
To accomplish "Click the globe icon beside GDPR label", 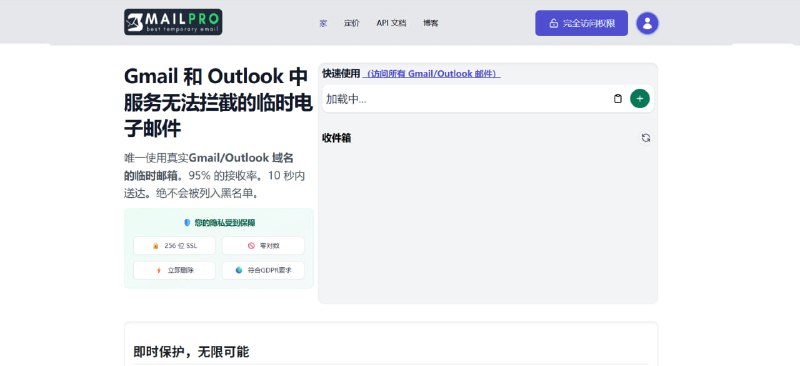I will tap(239, 271).
